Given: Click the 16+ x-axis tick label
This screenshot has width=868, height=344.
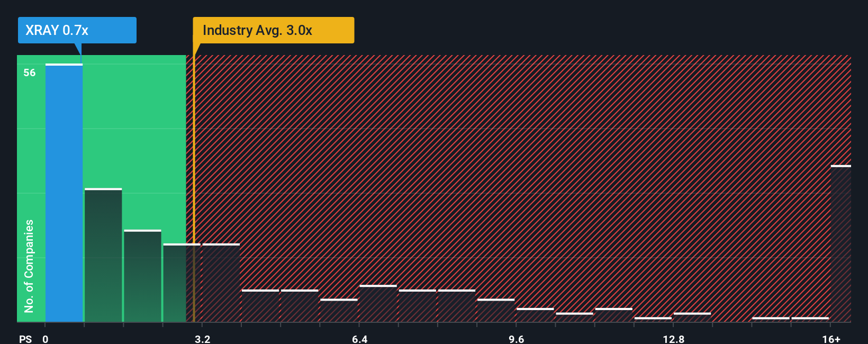Looking at the screenshot, I should pyautogui.click(x=831, y=339).
